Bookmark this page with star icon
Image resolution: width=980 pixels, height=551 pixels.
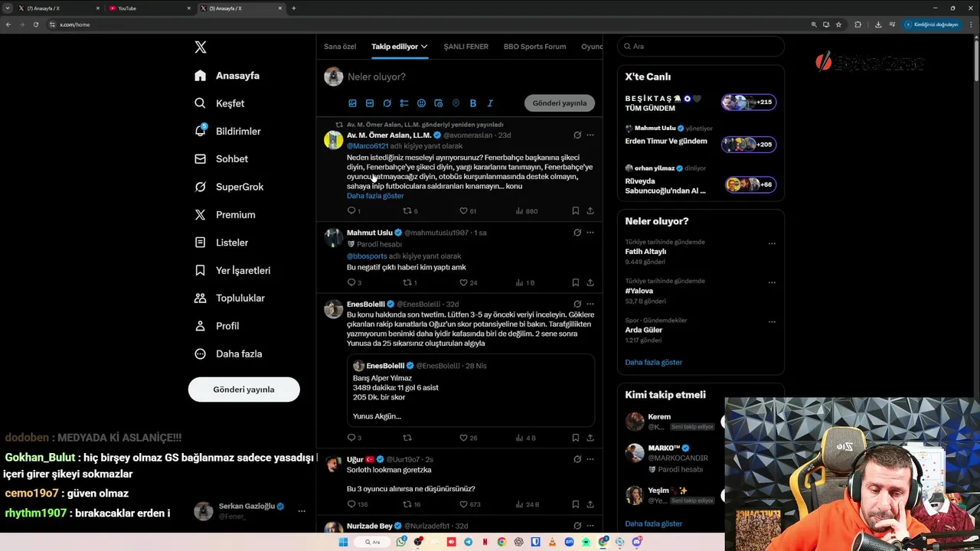[x=839, y=24]
